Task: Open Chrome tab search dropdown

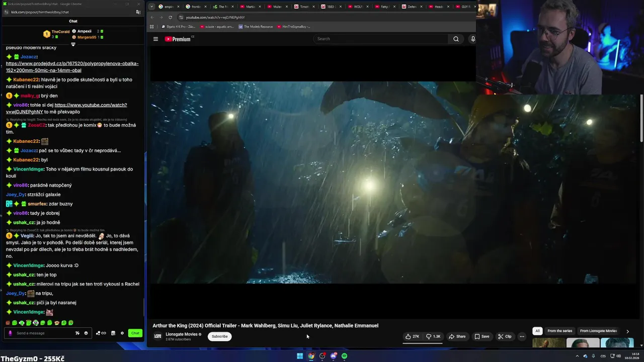Action: coord(152,7)
